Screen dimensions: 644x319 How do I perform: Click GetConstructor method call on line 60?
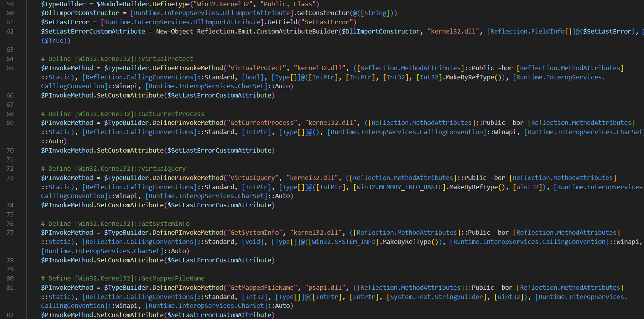point(323,13)
